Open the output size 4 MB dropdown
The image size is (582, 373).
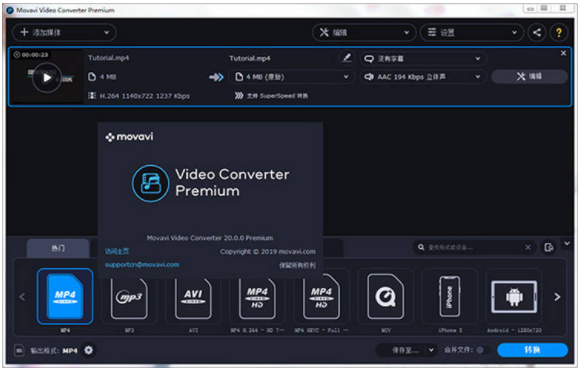coord(292,77)
